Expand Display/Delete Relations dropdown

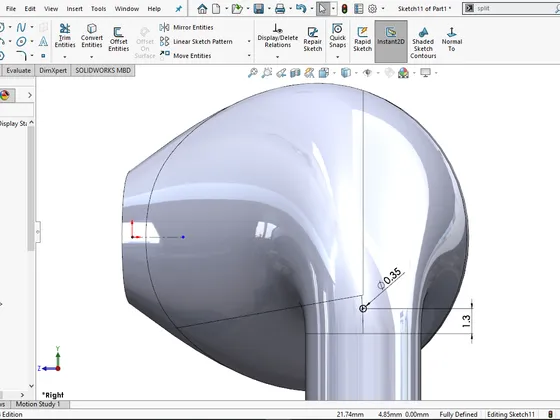pyautogui.click(x=278, y=57)
